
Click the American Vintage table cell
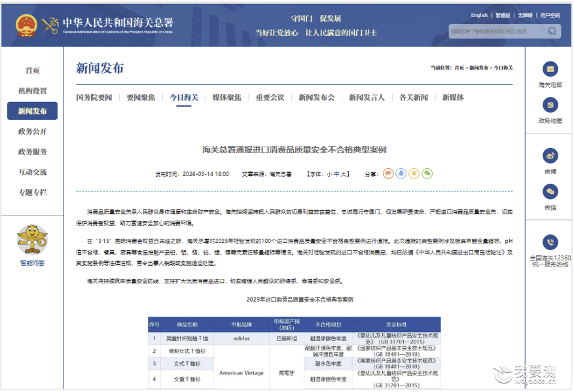tap(242, 373)
